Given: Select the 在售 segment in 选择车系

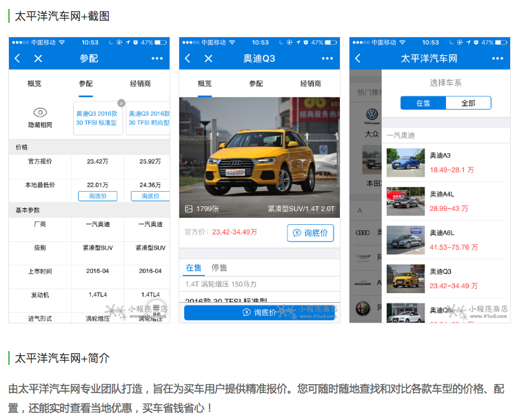Looking at the screenshot, I should point(423,103).
